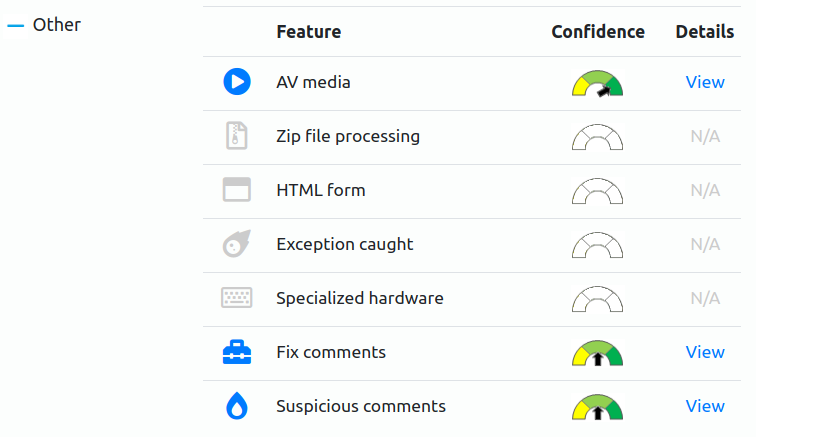Select the Specialized hardware row label
The height and width of the screenshot is (437, 816).
pyautogui.click(x=360, y=299)
